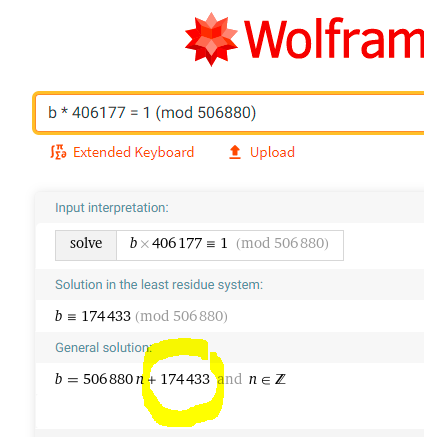This screenshot has width=424, height=437.
Task: Select the interpreted equation b × 406177 ≡ 1
Action: tap(179, 244)
